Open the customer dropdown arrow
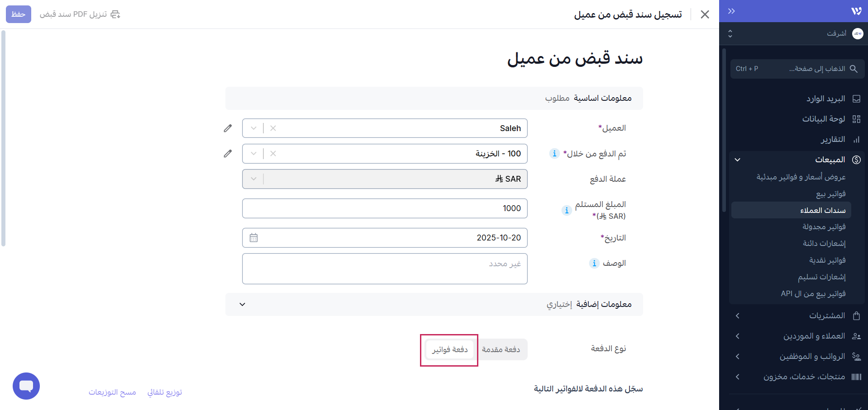 click(253, 128)
